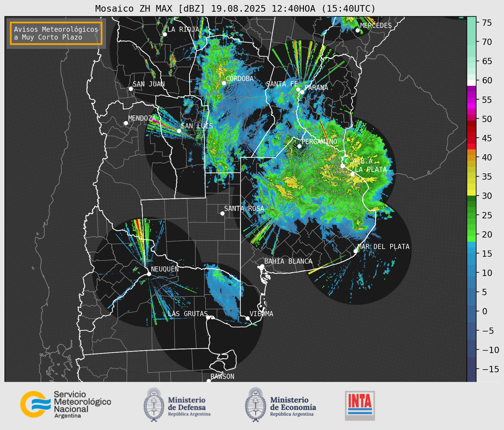Image resolution: width=504 pixels, height=430 pixels.
Task: Click the Servicio Meteorológico Nacional logo
Action: 66,404
